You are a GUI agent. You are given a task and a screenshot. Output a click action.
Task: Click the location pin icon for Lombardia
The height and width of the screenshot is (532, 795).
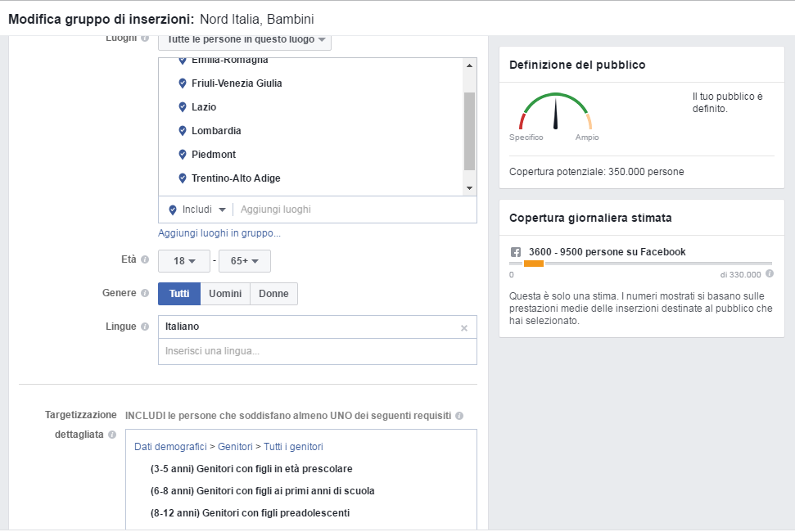click(x=183, y=131)
